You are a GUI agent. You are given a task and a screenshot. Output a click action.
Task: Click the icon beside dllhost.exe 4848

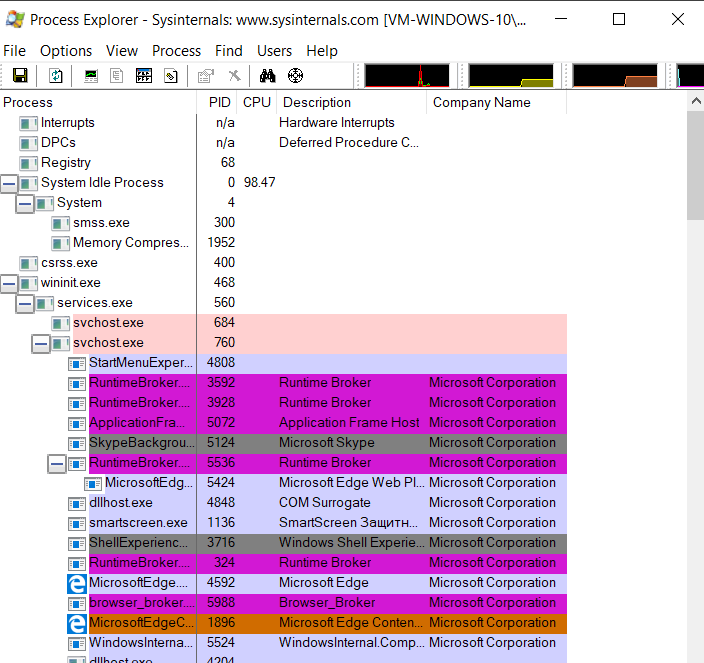(x=77, y=504)
